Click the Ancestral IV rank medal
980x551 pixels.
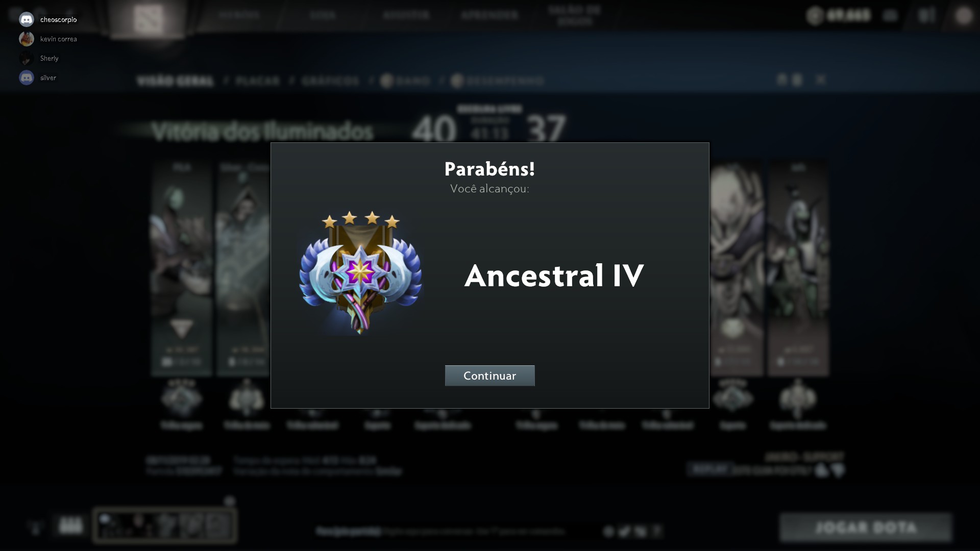coord(360,273)
